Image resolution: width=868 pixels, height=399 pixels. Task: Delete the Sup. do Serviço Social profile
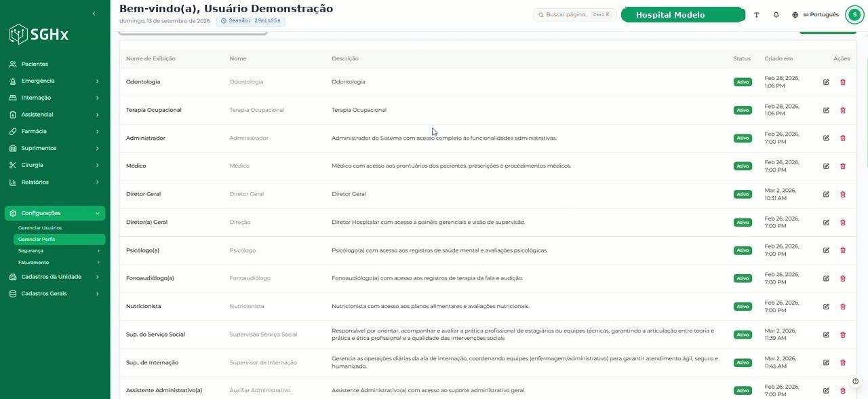(x=843, y=335)
